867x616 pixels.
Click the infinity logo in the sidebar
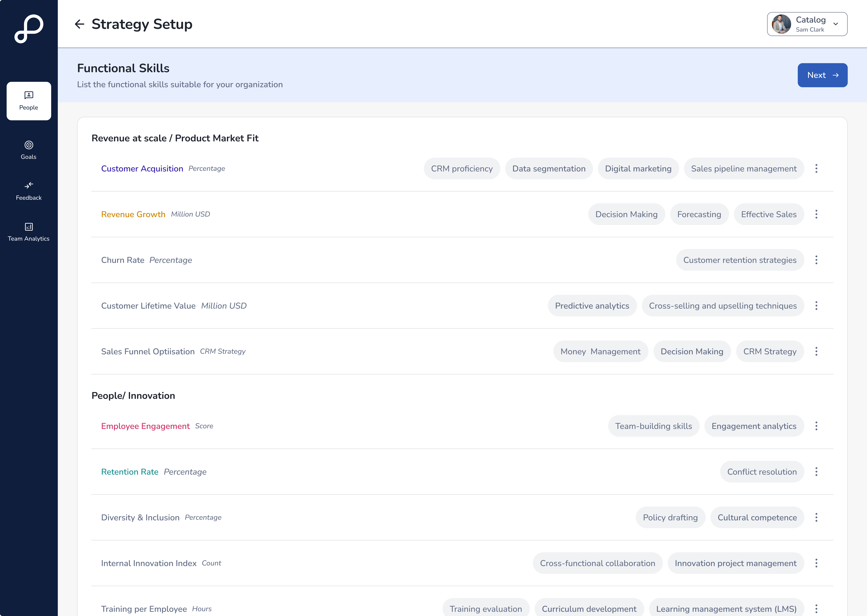tap(29, 29)
